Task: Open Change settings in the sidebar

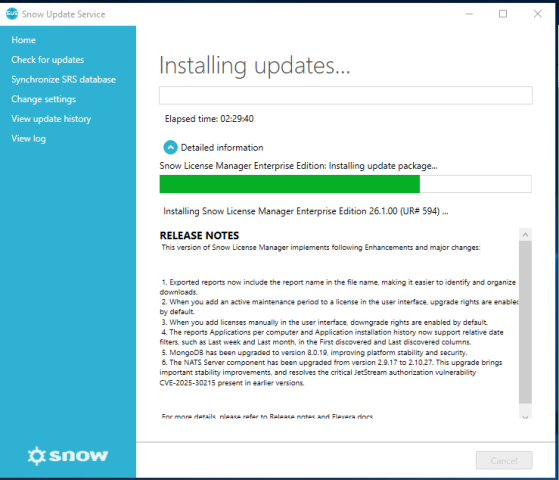Action: (x=43, y=99)
